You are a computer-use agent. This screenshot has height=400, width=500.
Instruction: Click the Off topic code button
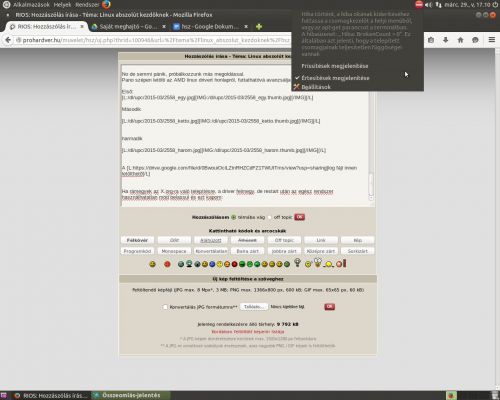tap(284, 240)
